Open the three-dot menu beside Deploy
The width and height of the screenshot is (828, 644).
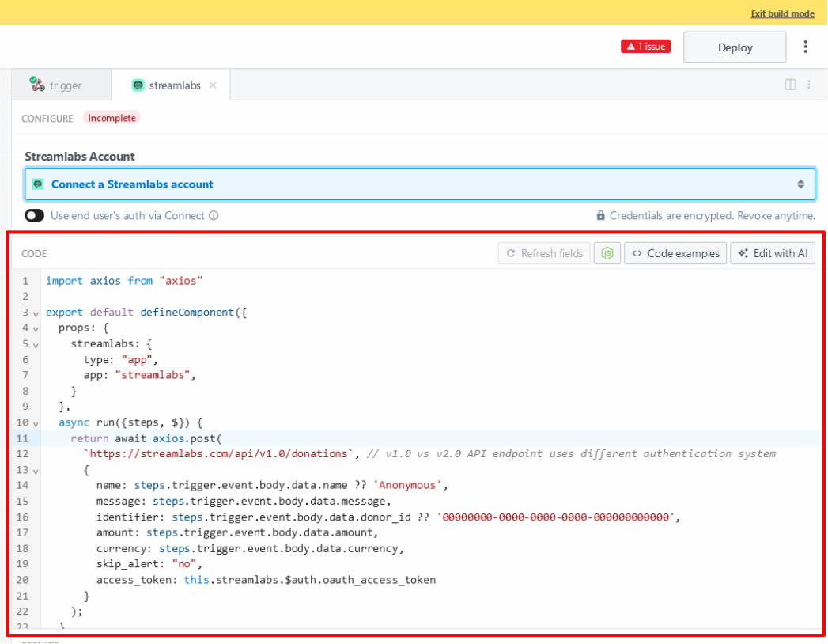coord(805,47)
